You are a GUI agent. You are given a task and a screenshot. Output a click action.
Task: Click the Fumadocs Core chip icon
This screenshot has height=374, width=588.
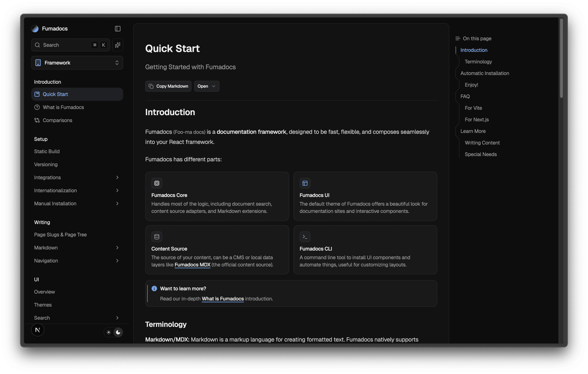coord(157,183)
